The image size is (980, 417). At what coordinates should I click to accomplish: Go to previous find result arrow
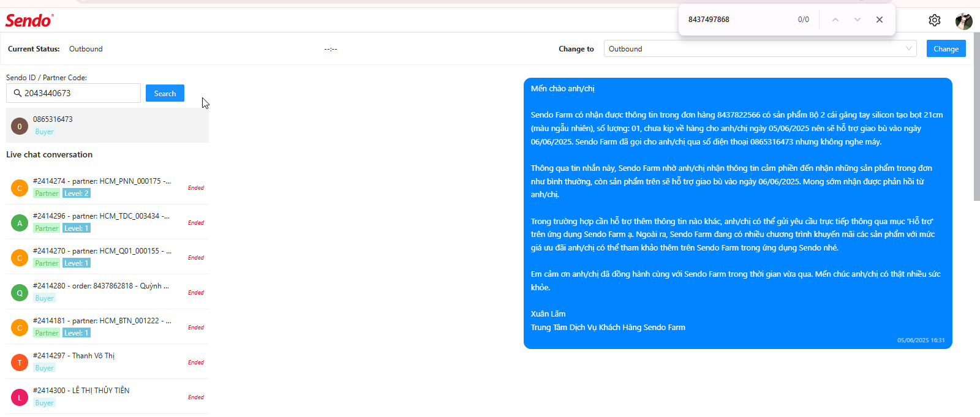click(x=835, y=20)
